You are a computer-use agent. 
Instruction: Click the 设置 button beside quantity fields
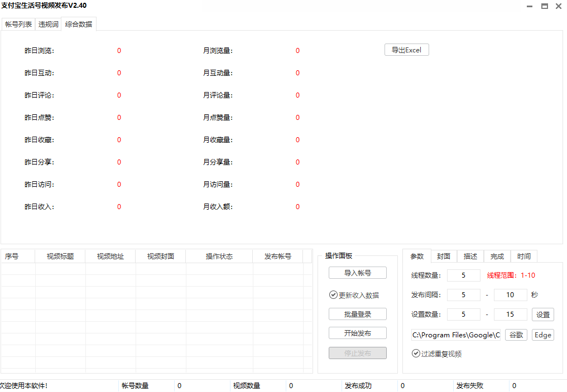[542, 314]
